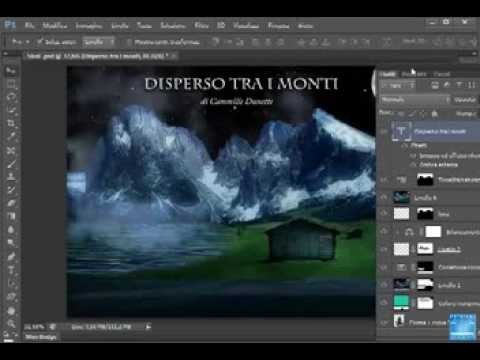Collapse the right panel dock arrows
The width and height of the screenshot is (480, 360).
click(x=474, y=53)
